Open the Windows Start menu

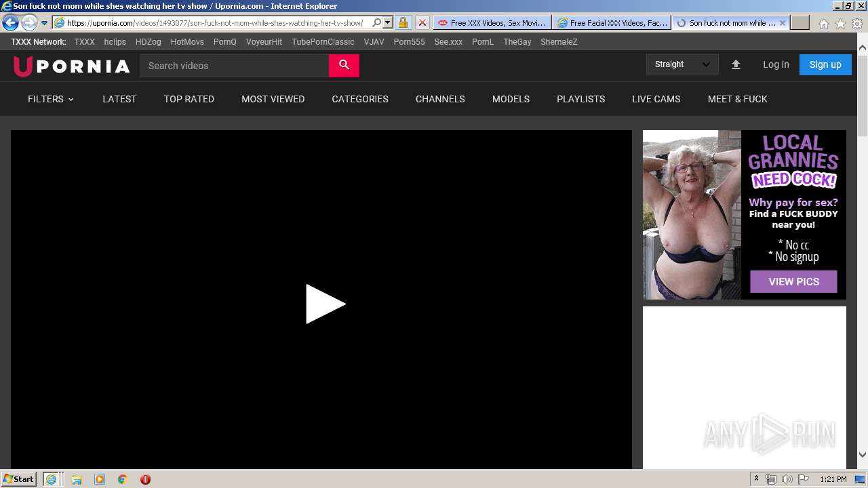tap(18, 479)
